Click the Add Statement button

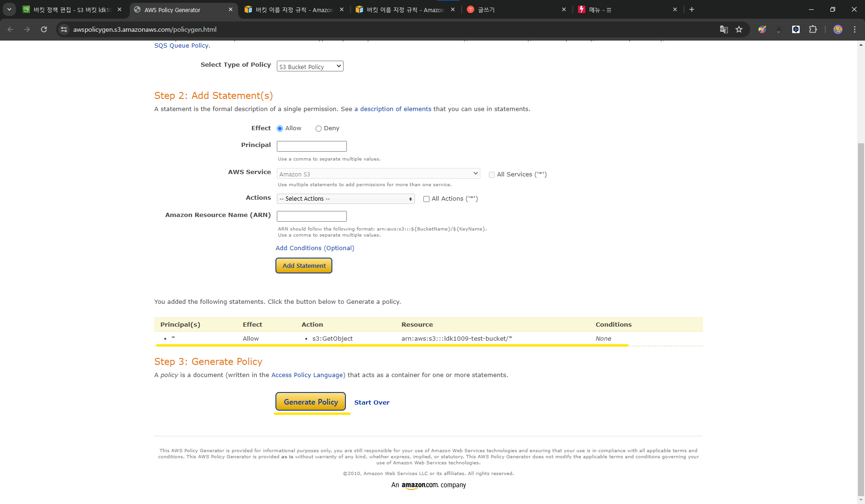[304, 266]
